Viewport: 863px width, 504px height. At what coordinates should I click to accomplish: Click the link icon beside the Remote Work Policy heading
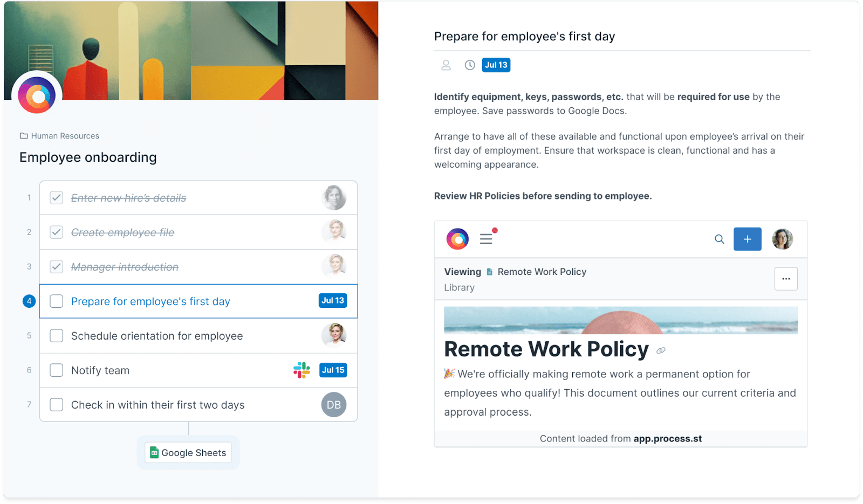click(661, 350)
